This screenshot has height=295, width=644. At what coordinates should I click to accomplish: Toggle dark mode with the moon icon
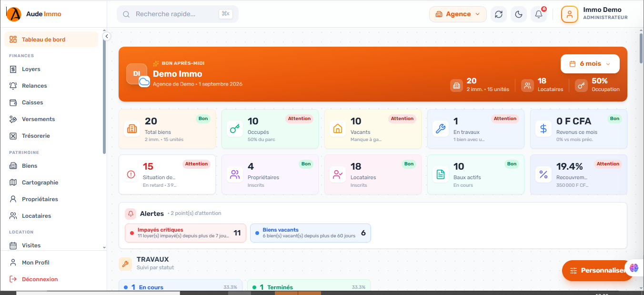pyautogui.click(x=519, y=14)
